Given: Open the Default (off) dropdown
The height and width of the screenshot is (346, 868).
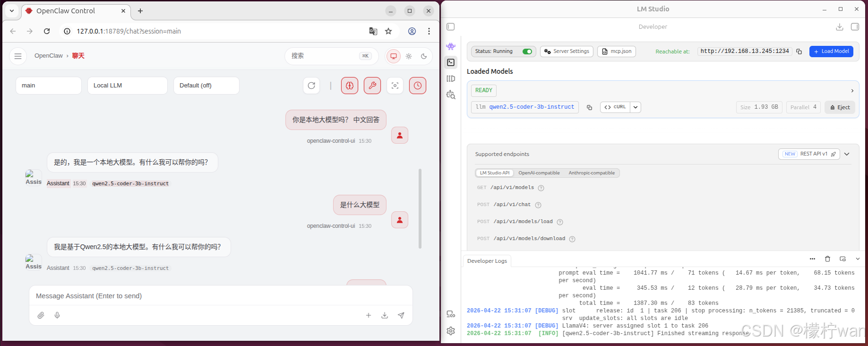Looking at the screenshot, I should click(x=207, y=86).
